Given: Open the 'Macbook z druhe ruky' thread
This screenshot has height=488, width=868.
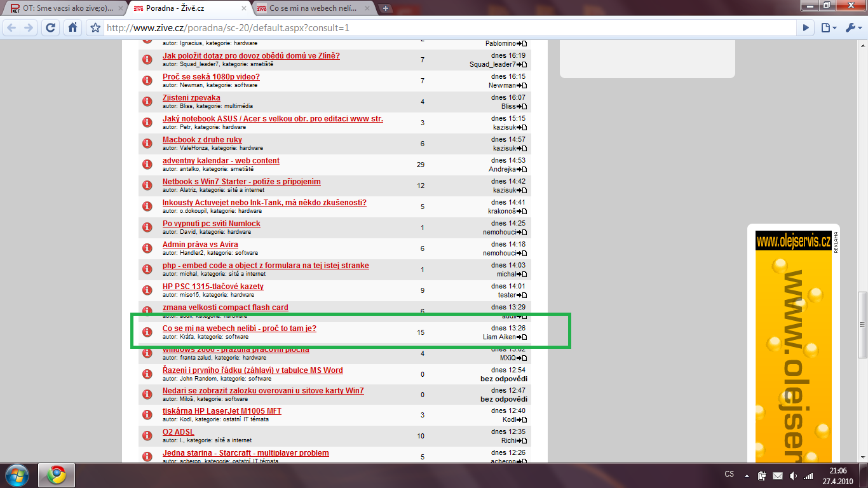Looking at the screenshot, I should click(202, 140).
